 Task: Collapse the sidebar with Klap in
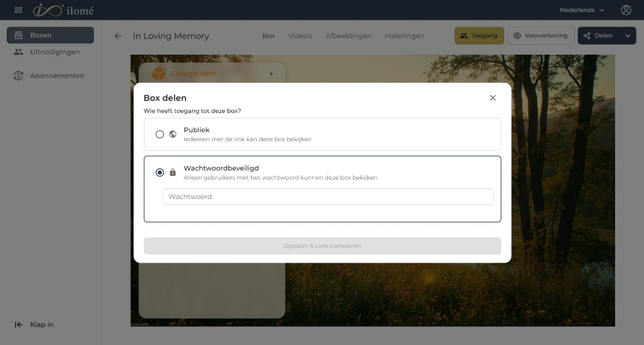pyautogui.click(x=34, y=325)
